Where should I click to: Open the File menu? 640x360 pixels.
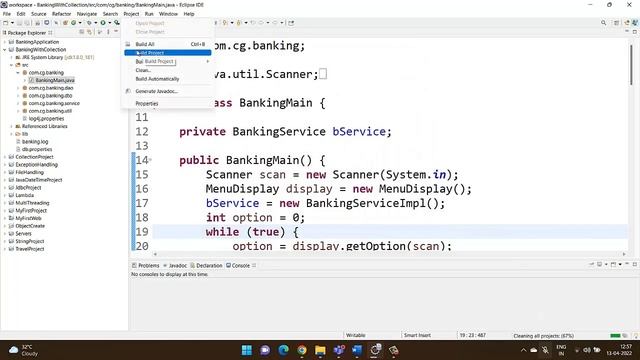[7, 14]
